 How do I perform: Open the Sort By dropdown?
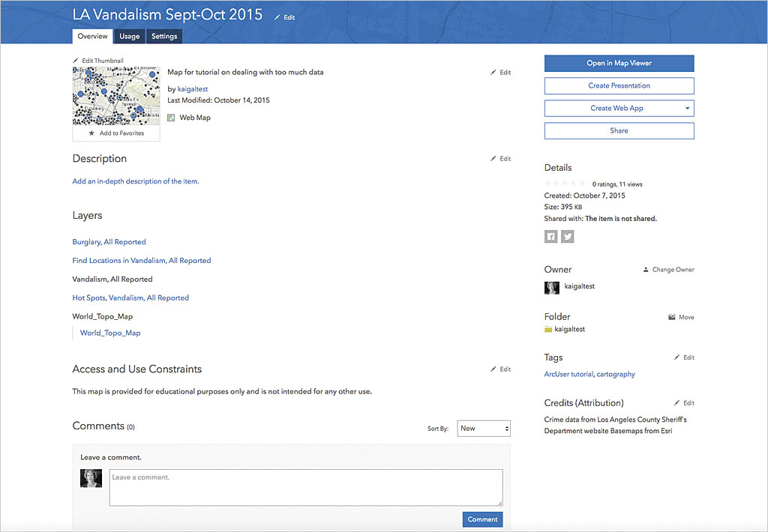[484, 429]
